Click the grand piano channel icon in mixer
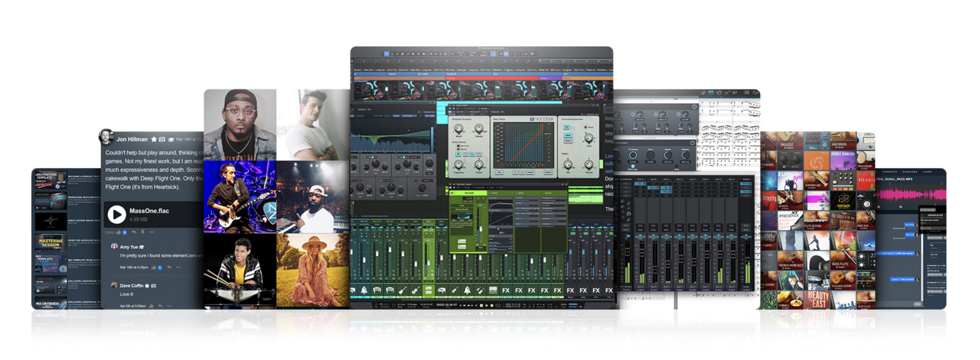Screen dimensions: 980x360 441,290
